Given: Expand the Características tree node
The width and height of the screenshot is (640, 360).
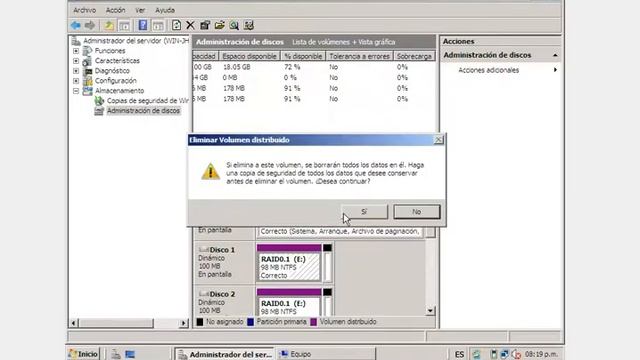Looking at the screenshot, I should pyautogui.click(x=76, y=61).
